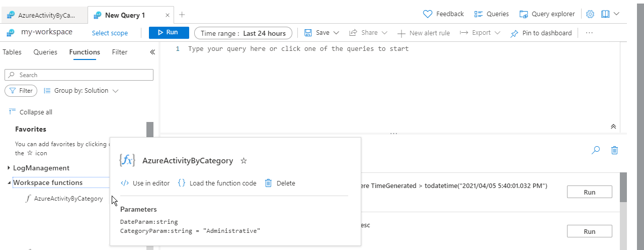The width and height of the screenshot is (644, 250).
Task: Click Use in editor
Action: point(145,183)
